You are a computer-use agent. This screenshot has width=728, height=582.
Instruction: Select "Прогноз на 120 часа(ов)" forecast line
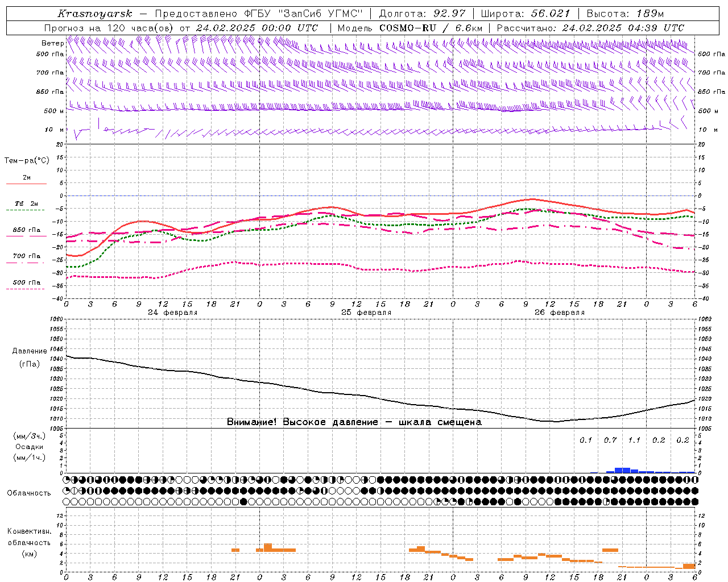point(109,28)
